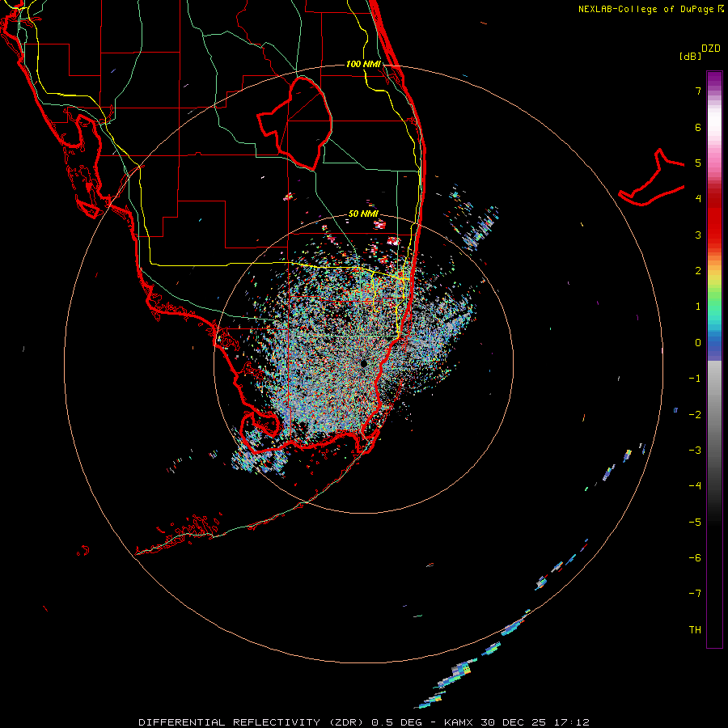Click the TH threshold label on the scale
This screenshot has width=728, height=728.
tap(695, 630)
